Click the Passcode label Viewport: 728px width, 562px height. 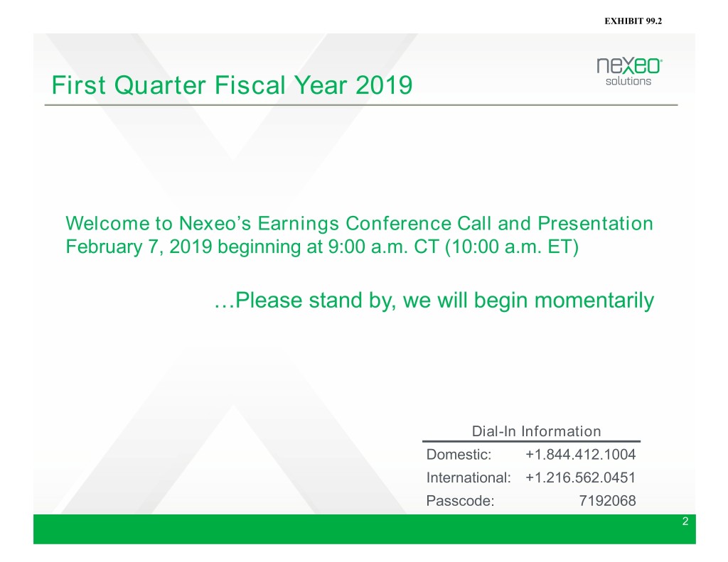[x=459, y=501]
